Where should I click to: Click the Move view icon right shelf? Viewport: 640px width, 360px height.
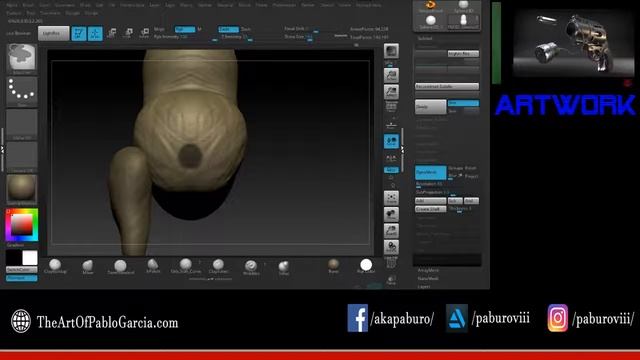tap(391, 214)
